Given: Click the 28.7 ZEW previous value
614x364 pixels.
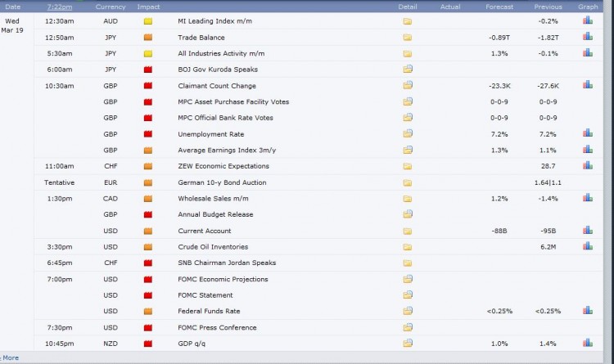Looking at the screenshot, I should click(549, 166).
